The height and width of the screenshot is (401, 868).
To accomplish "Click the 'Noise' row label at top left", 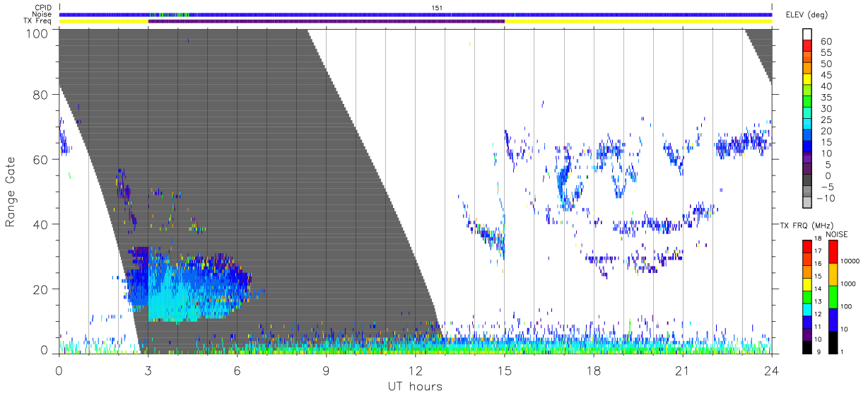I will pyautogui.click(x=42, y=14).
